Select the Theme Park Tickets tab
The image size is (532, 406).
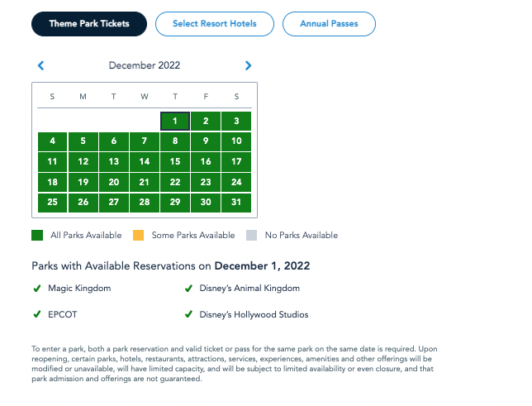pyautogui.click(x=89, y=24)
